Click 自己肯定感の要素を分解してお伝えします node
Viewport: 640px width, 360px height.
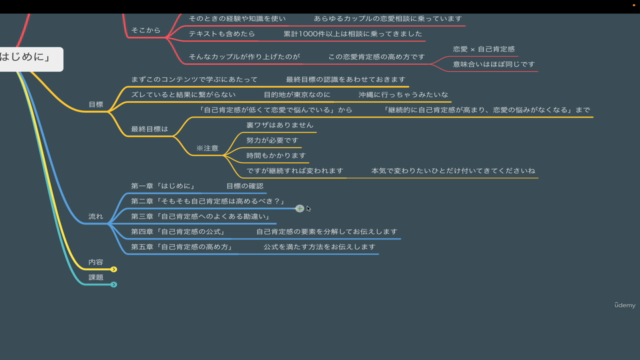(x=327, y=232)
